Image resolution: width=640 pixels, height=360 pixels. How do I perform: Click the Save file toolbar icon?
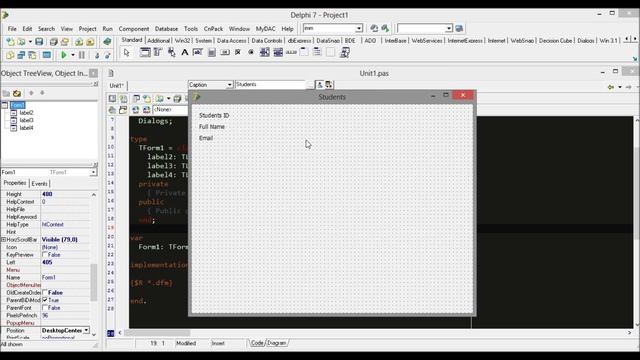point(39,42)
